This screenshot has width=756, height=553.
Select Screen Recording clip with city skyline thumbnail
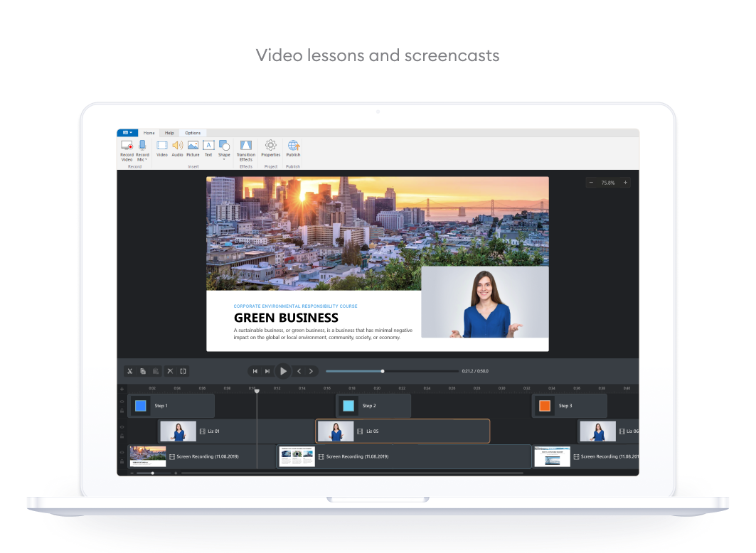201,456
